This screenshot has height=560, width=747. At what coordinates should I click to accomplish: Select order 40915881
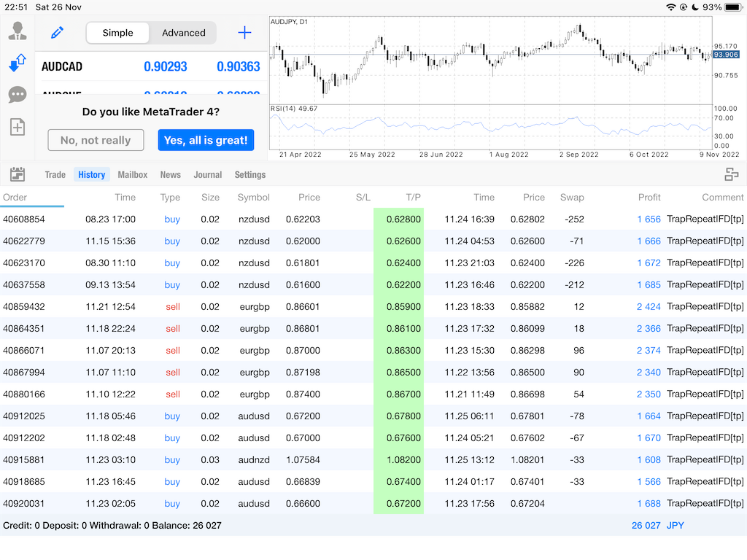tap(373, 460)
